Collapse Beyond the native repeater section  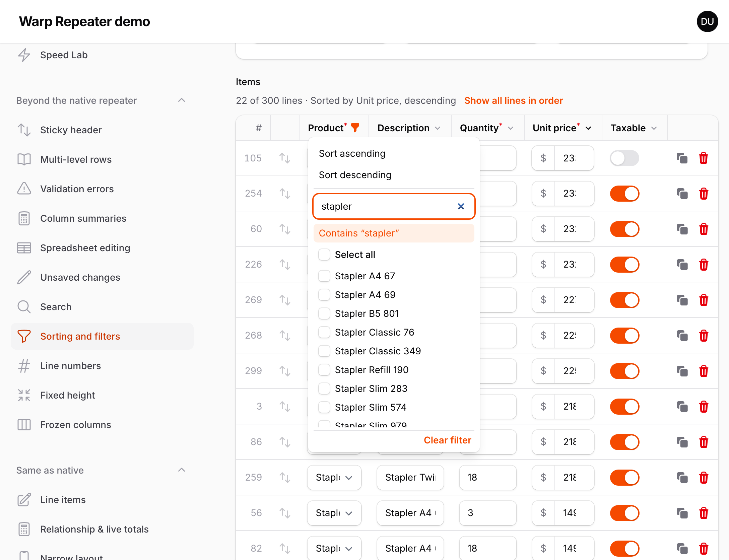(182, 100)
